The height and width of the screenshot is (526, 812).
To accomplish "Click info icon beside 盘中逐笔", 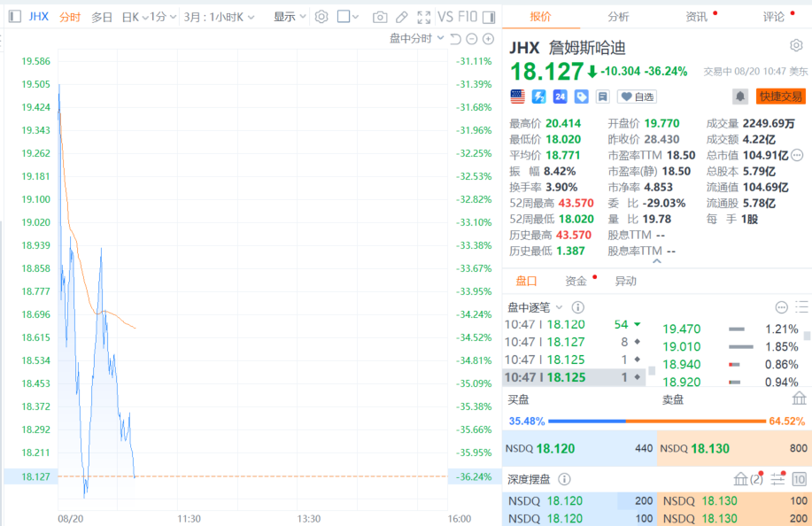I will coord(578,307).
